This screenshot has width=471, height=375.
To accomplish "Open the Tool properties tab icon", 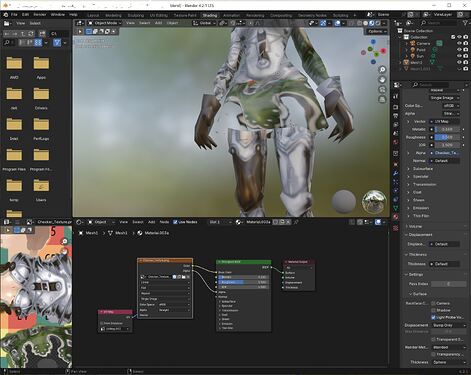I will click(396, 96).
